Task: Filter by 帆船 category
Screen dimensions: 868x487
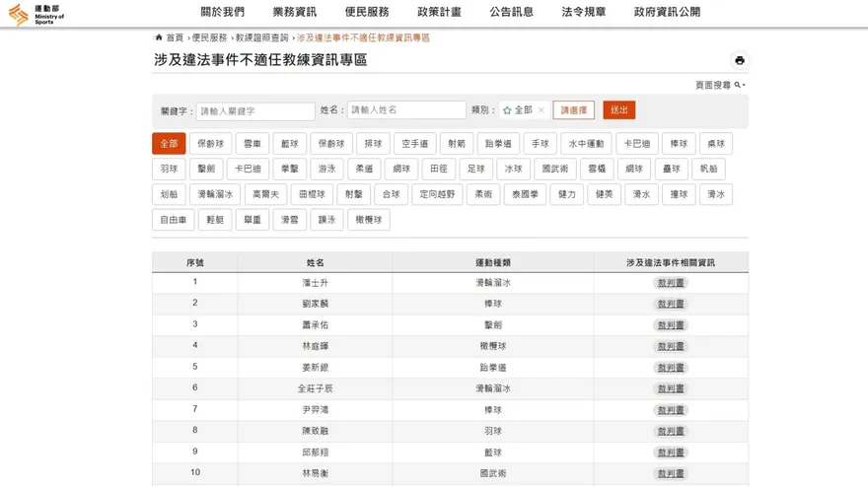Action: tap(708, 169)
